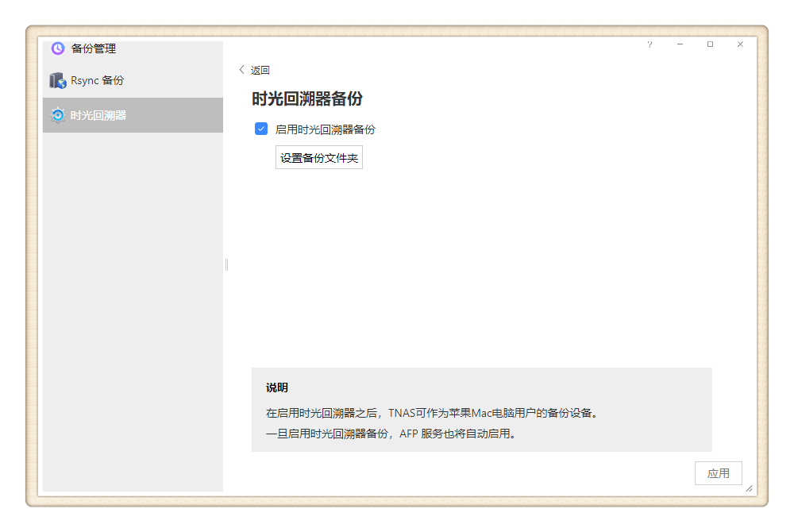Screen dimensions: 794x532
Task: Toggle 启用时光回溯器备份 checkbox
Action: [261, 129]
